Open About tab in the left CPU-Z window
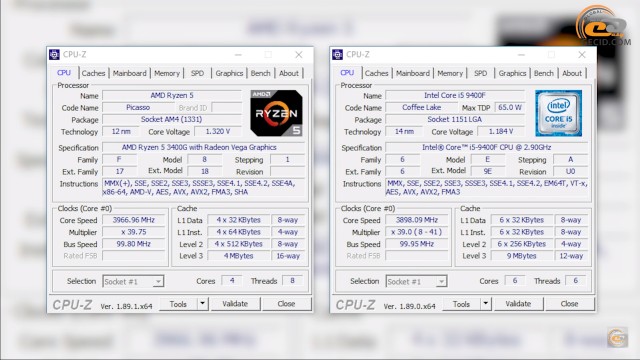 pyautogui.click(x=289, y=73)
